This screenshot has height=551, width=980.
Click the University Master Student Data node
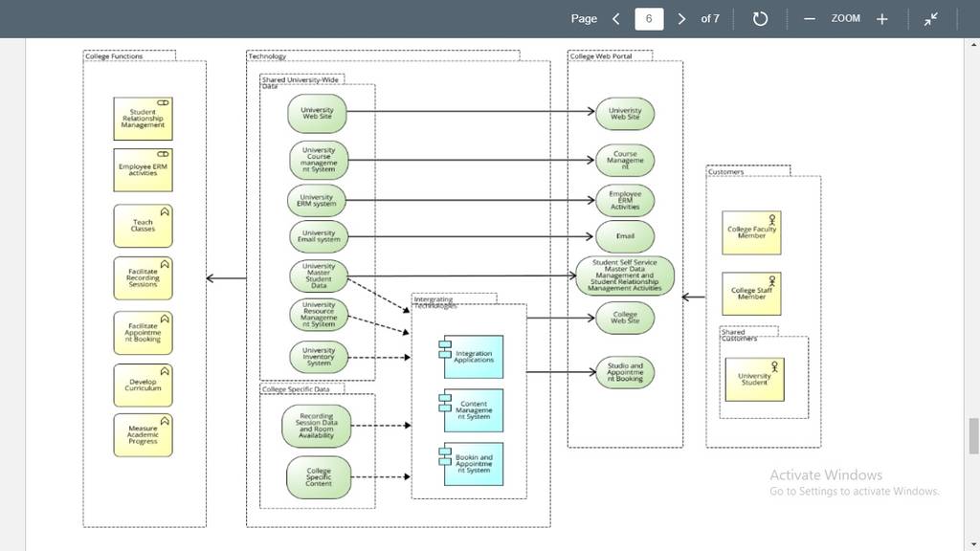click(319, 276)
